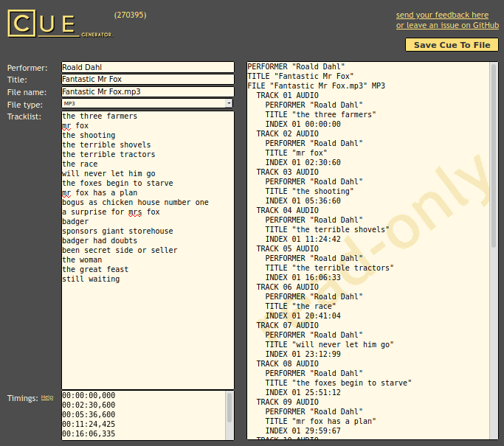Click tracklist line 'the great feast'
Screen dimensions: 504x446
click(95, 270)
